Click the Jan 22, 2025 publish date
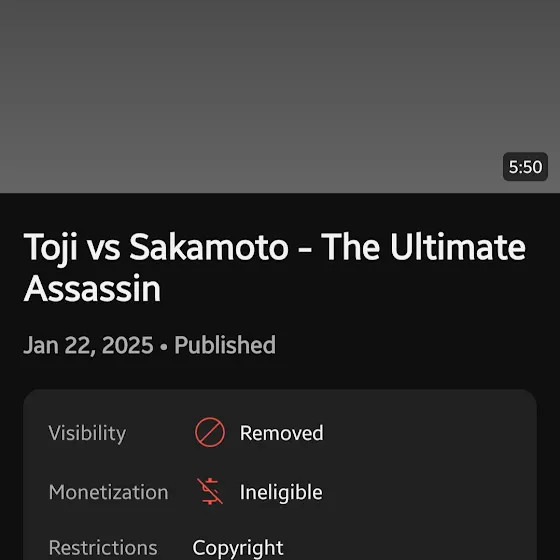Screen dimensions: 560x560 tap(88, 345)
